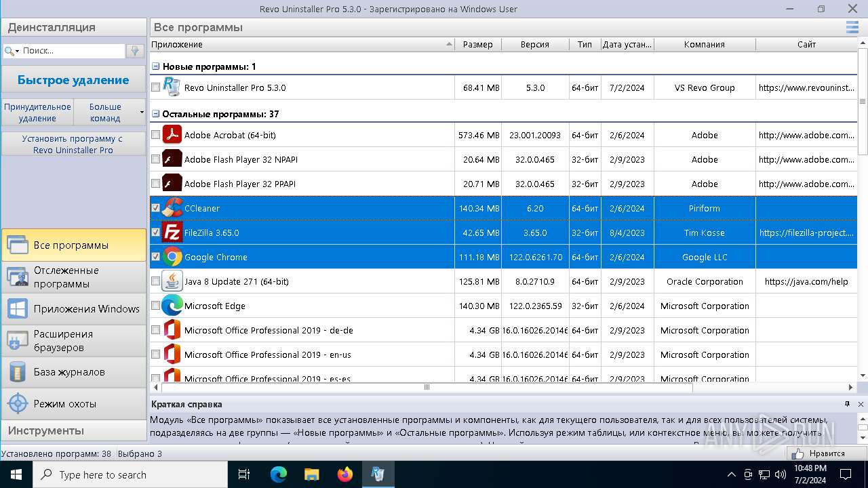
Task: Sort by Компания column header
Action: pyautogui.click(x=705, y=45)
